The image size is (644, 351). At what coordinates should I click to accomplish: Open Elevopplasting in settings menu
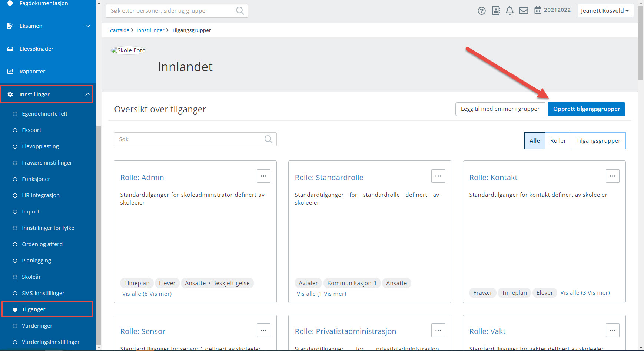point(40,146)
